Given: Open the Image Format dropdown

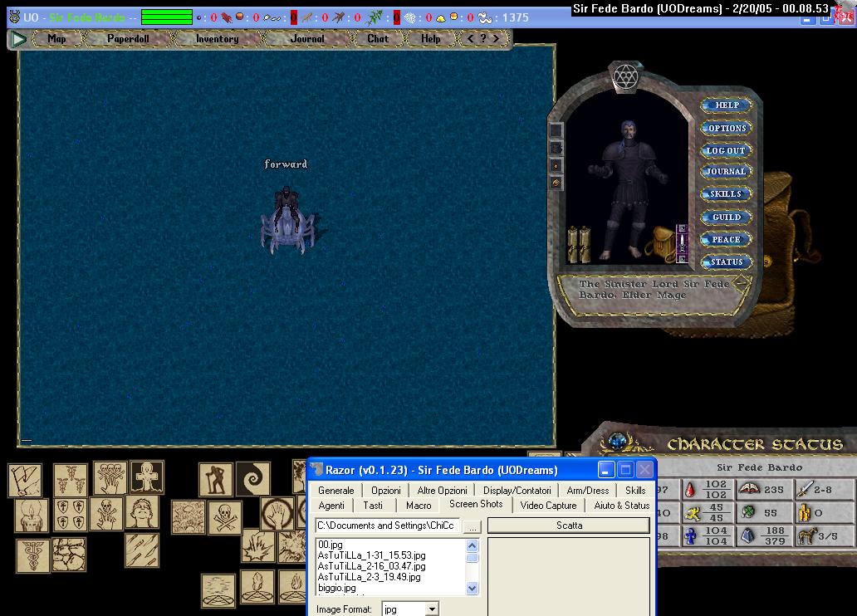Looking at the screenshot, I should (432, 609).
